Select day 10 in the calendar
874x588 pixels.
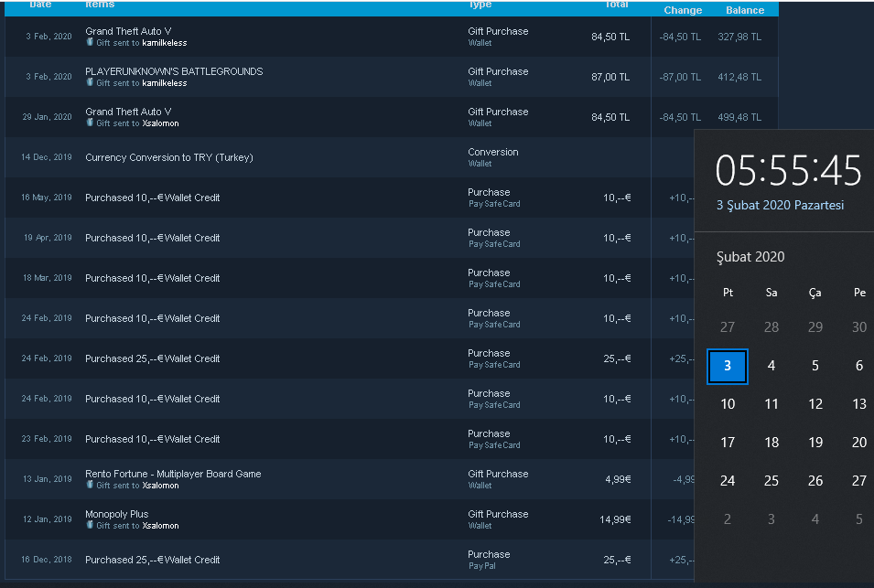click(728, 404)
